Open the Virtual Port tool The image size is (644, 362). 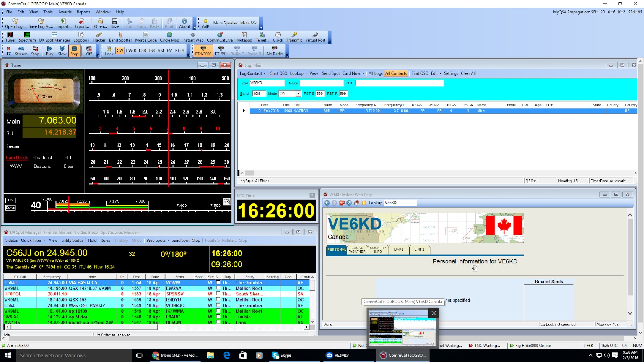click(x=315, y=37)
